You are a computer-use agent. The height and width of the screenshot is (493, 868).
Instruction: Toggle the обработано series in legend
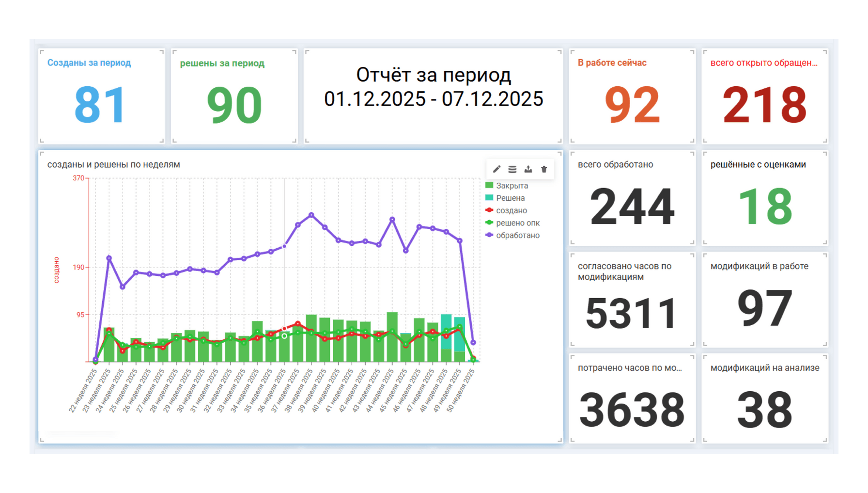tap(517, 236)
